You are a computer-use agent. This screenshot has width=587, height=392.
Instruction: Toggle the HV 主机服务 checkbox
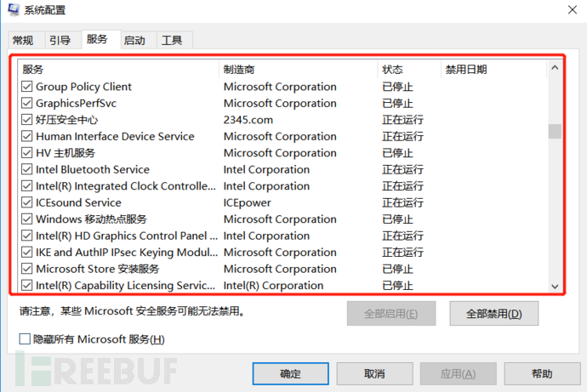26,153
